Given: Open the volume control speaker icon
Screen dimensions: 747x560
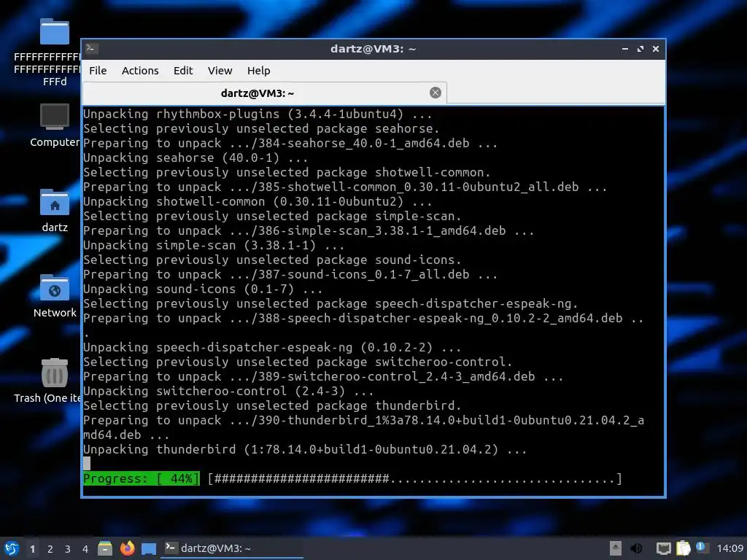Looking at the screenshot, I should [x=636, y=548].
